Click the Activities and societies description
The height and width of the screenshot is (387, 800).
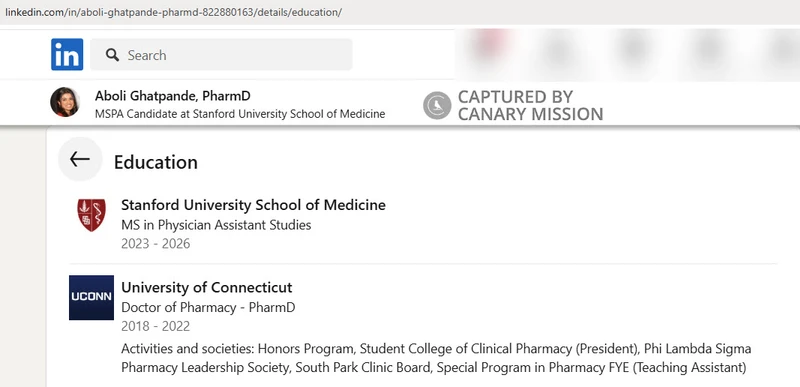(436, 358)
